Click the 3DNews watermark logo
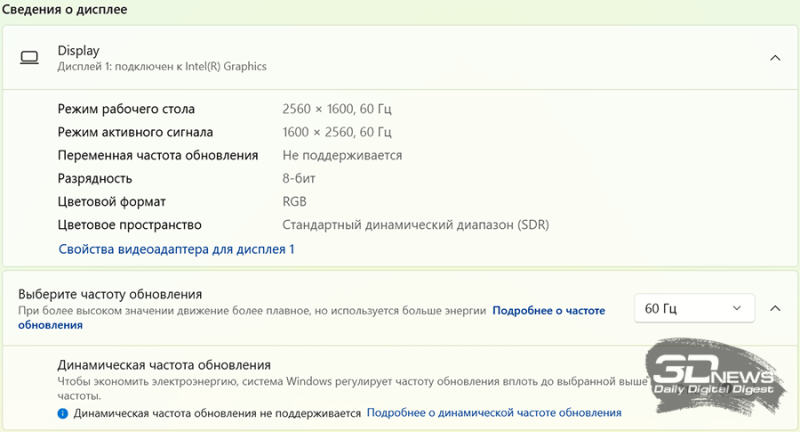 (x=713, y=377)
